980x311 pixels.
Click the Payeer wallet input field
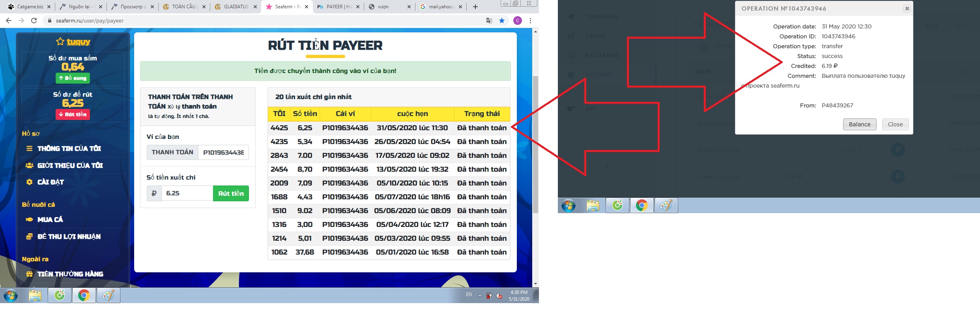pos(223,152)
